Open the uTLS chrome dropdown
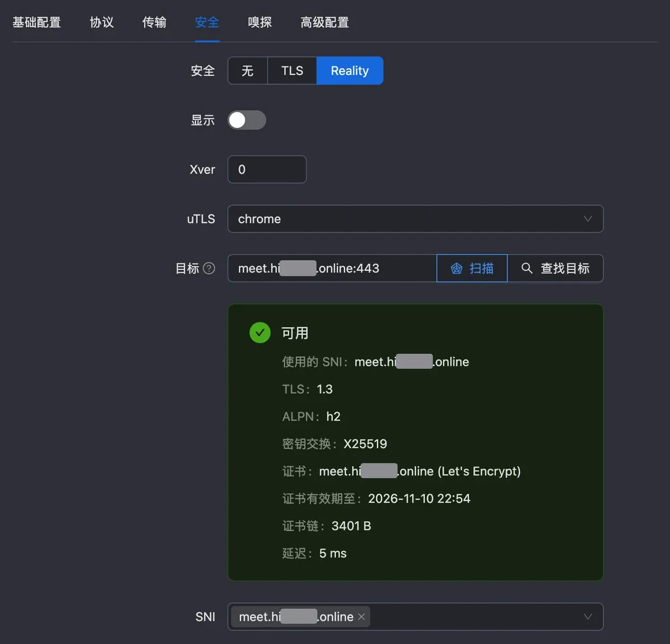This screenshot has width=670, height=644. pos(415,219)
